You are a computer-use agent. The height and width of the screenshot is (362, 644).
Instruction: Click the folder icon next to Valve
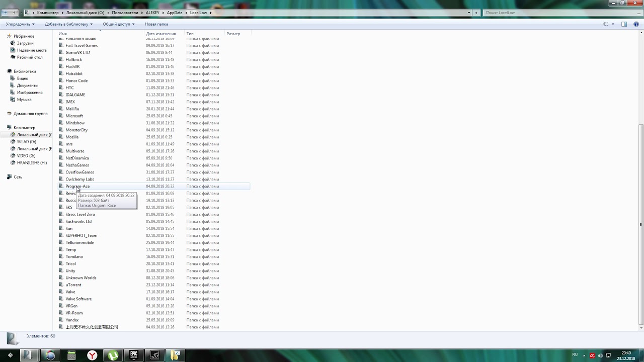(x=61, y=292)
